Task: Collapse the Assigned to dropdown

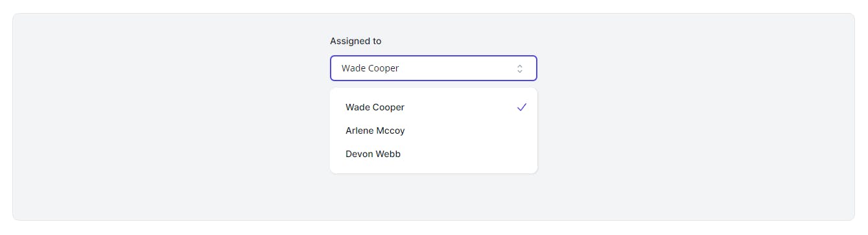Action: click(434, 68)
